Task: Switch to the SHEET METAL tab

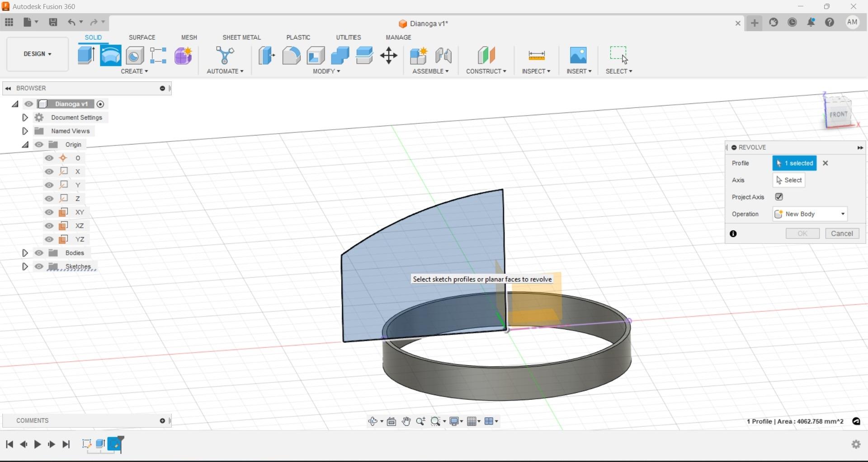Action: point(241,37)
